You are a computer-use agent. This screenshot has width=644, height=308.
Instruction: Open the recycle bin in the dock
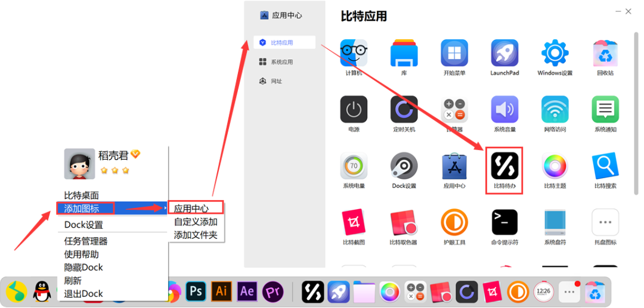595,291
